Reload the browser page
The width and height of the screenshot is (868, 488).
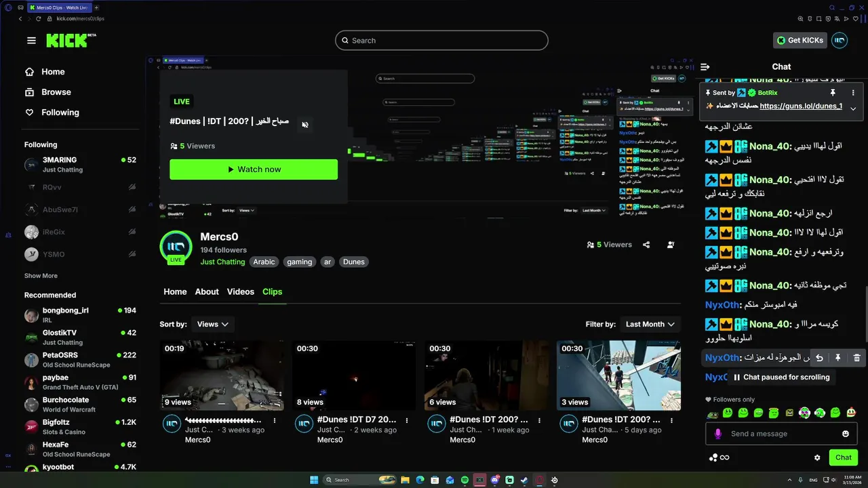(38, 18)
